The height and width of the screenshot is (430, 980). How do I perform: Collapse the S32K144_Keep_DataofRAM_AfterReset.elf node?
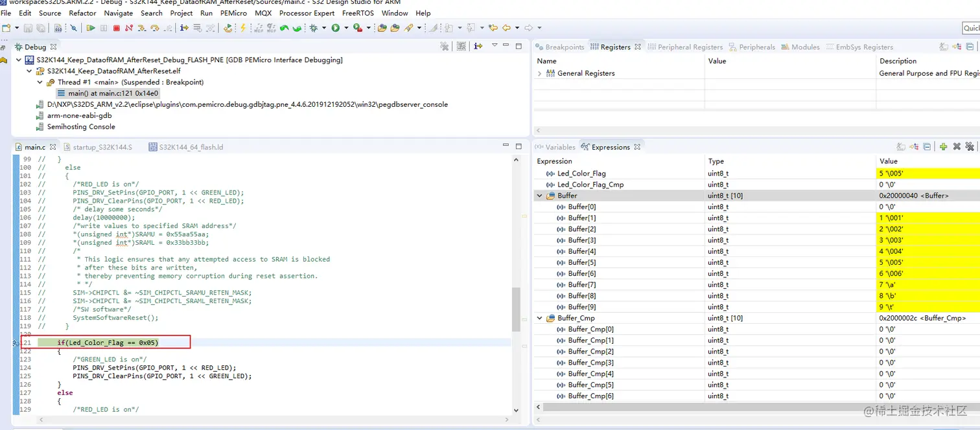pos(29,71)
